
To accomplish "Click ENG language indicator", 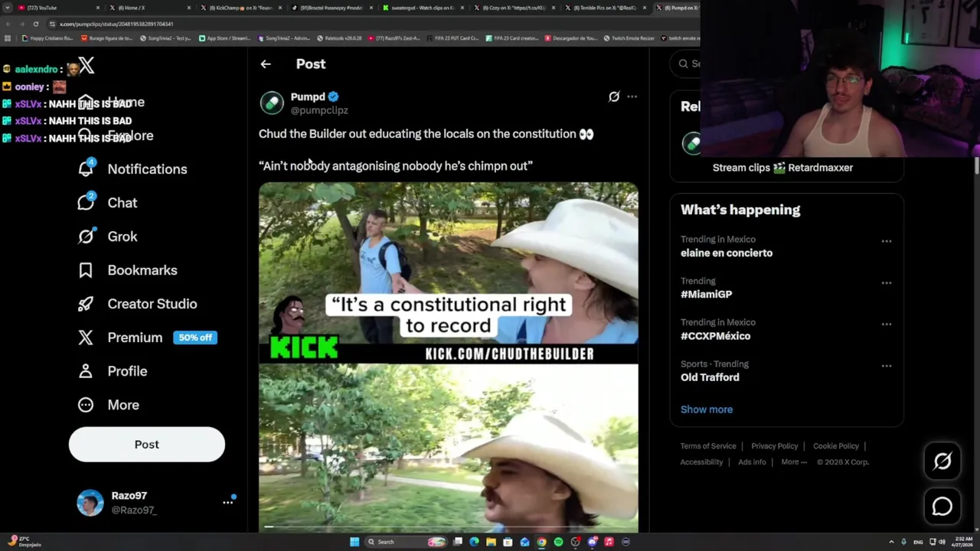I will pyautogui.click(x=919, y=542).
